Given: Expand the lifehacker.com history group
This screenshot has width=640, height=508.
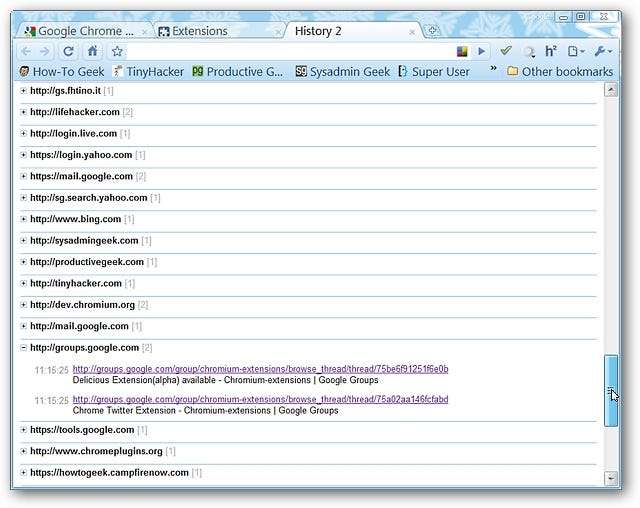Looking at the screenshot, I should [24, 112].
